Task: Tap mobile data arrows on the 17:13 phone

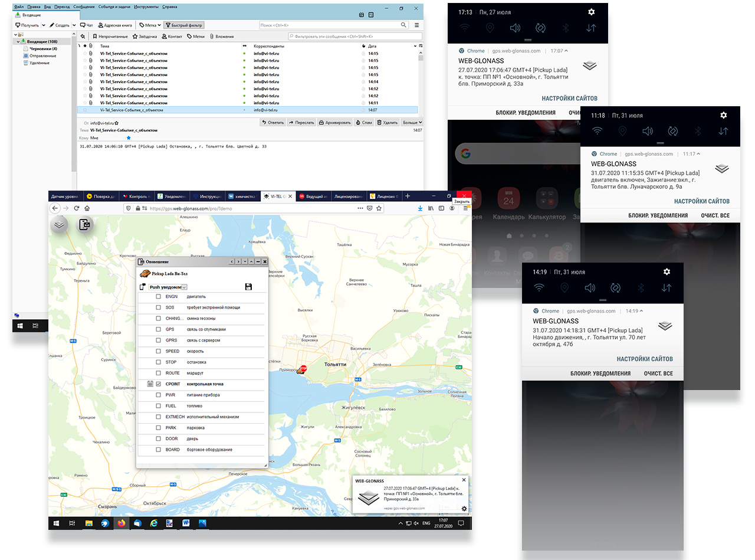Action: (x=592, y=28)
